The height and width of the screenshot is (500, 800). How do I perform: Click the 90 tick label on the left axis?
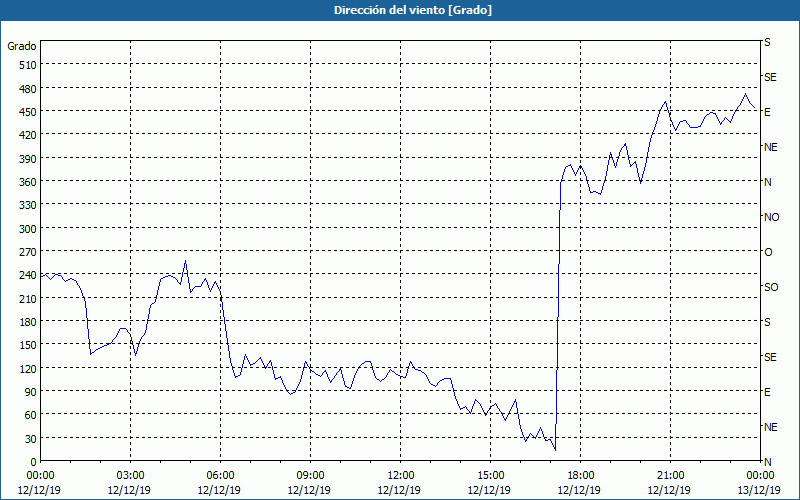click(31, 392)
